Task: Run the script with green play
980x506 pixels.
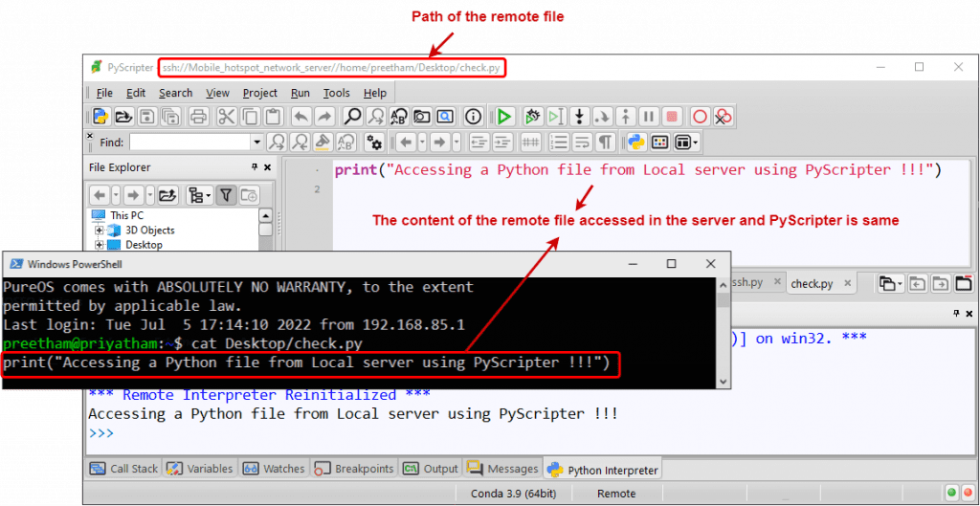Action: pyautogui.click(x=503, y=116)
